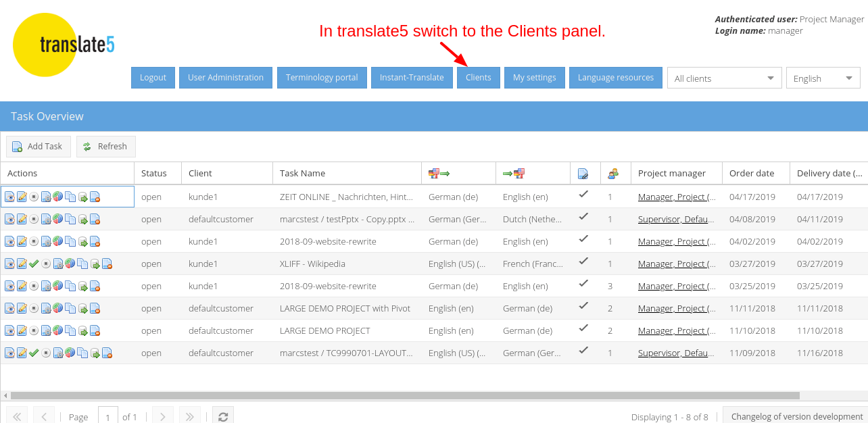This screenshot has height=423, width=868.
Task: Click the translate5 logo
Action: point(64,45)
